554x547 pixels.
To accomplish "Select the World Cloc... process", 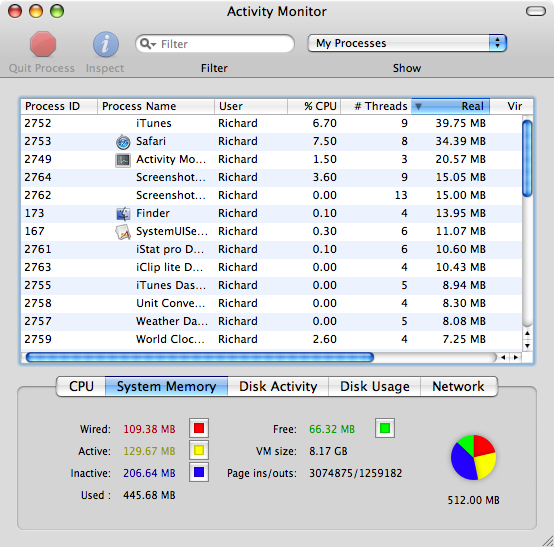I will click(170, 340).
